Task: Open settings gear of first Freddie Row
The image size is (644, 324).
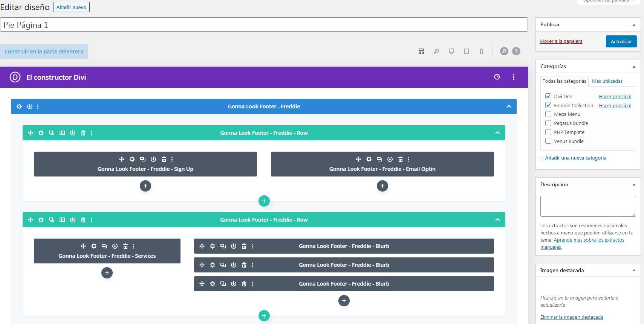Action: point(41,133)
